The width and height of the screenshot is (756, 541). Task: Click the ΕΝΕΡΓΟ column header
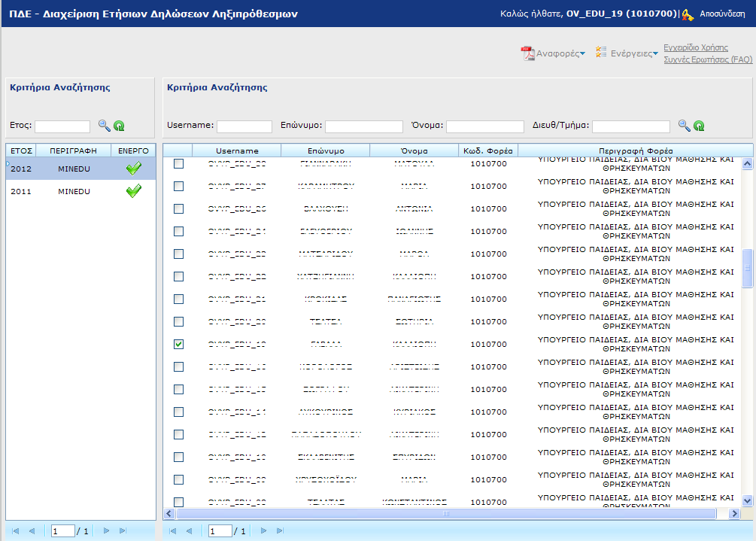(x=133, y=150)
